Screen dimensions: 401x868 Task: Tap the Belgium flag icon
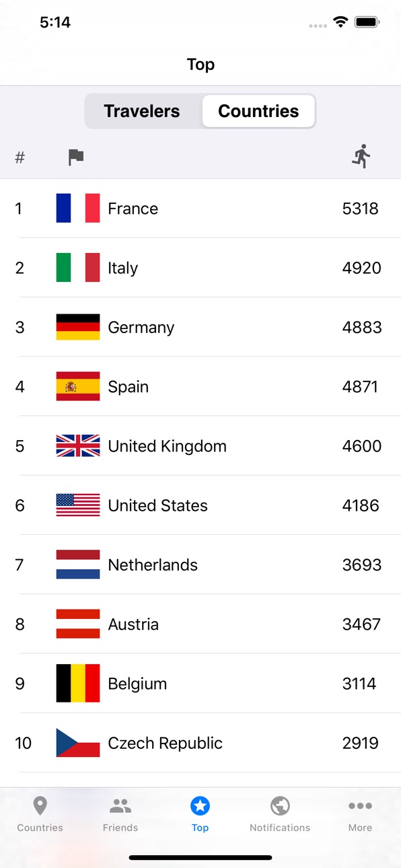click(x=78, y=683)
